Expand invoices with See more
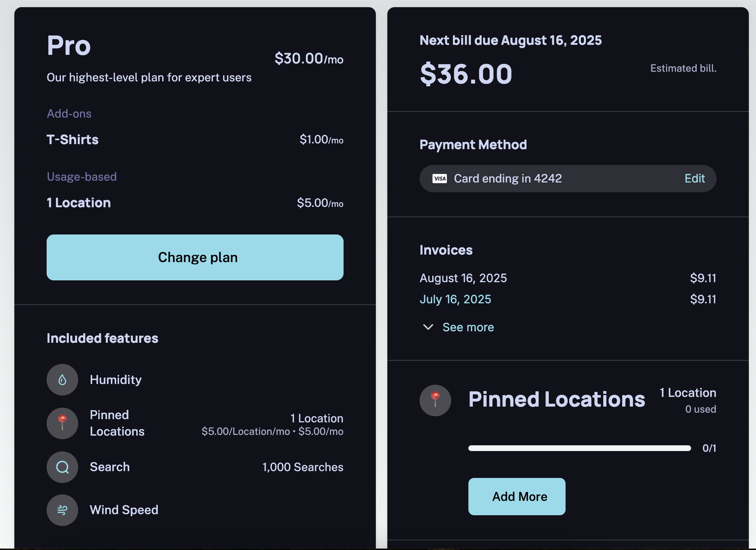 point(468,327)
